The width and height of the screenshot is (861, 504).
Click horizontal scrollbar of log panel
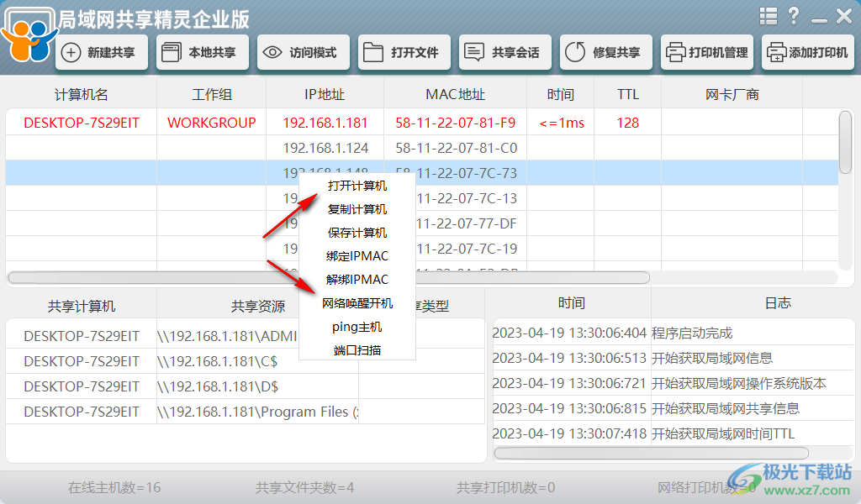652,454
